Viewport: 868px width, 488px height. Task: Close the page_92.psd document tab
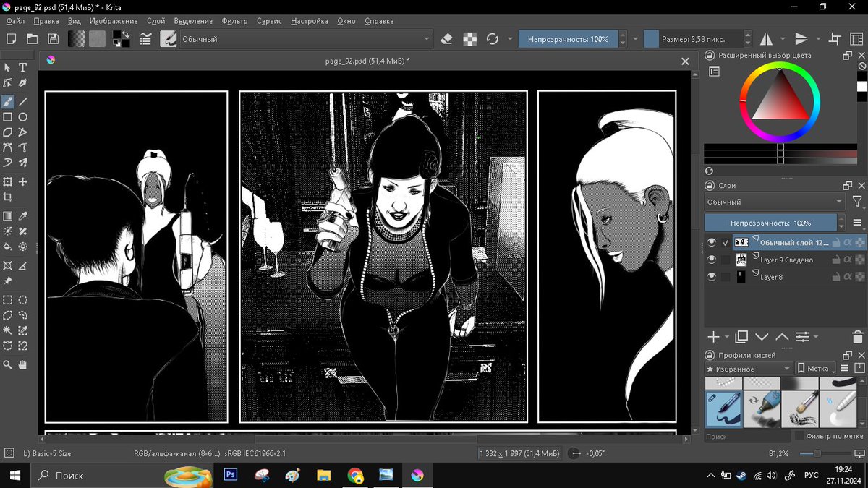pyautogui.click(x=685, y=61)
